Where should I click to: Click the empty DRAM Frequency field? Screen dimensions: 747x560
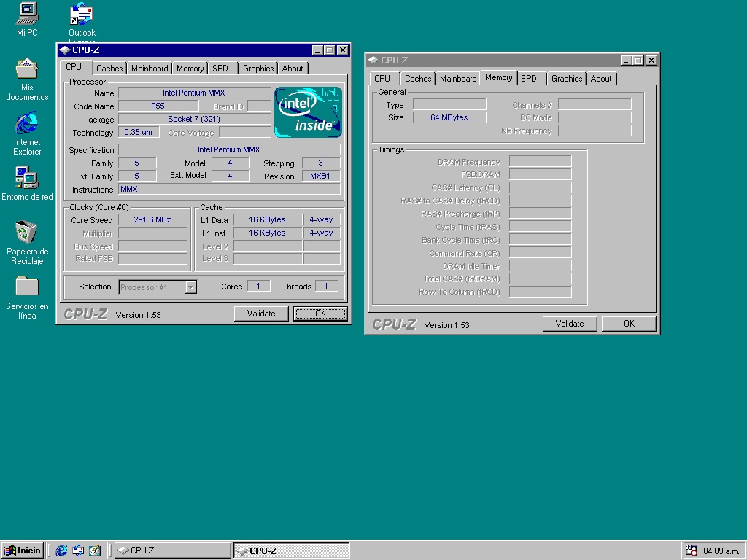pos(540,161)
